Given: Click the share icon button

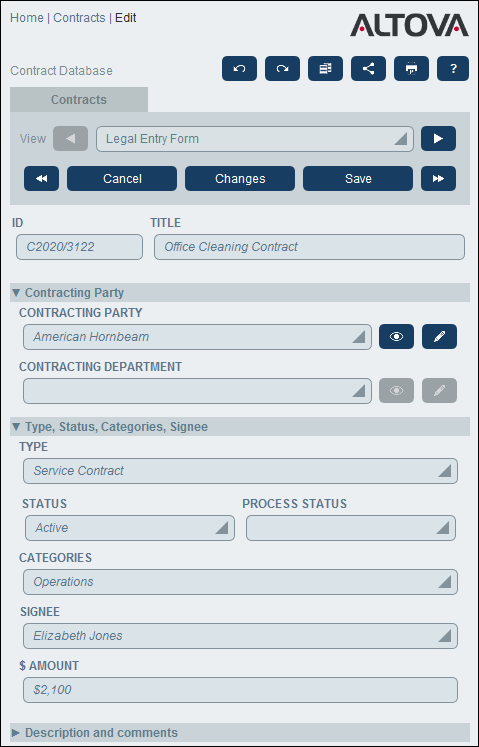Looking at the screenshot, I should point(368,69).
